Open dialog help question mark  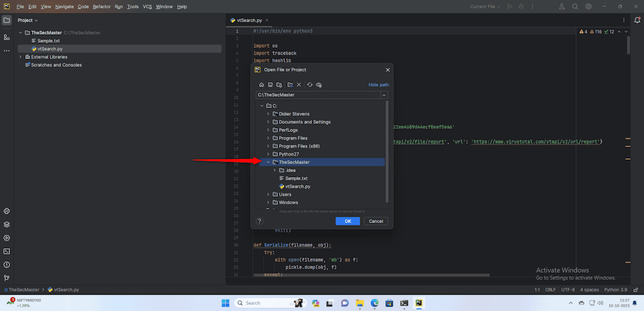coord(260,221)
